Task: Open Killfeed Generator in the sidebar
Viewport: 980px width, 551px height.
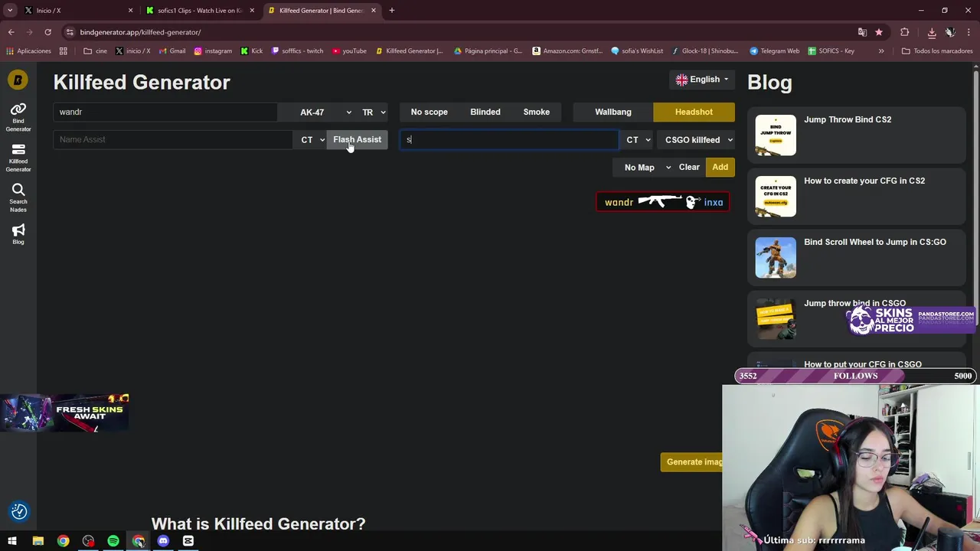Action: (18, 157)
